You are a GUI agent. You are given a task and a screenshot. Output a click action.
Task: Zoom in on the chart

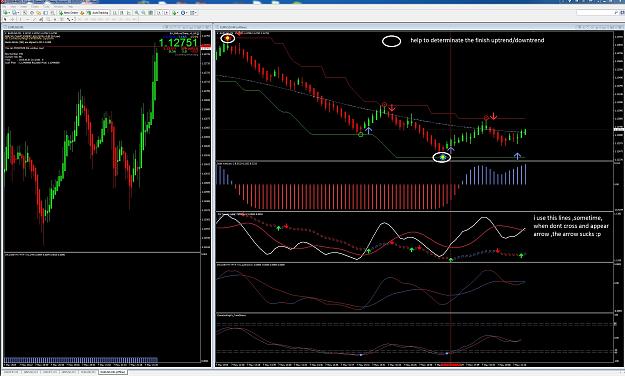[x=136, y=13]
